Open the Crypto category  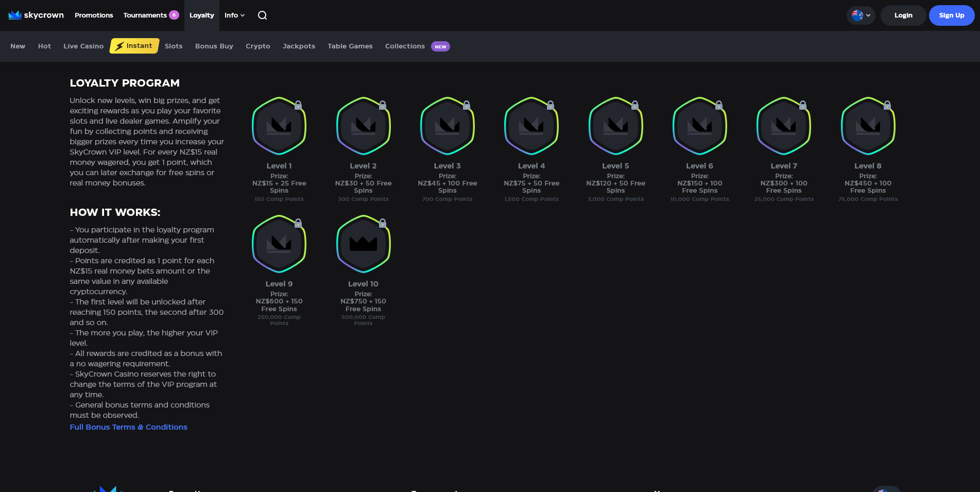point(258,46)
